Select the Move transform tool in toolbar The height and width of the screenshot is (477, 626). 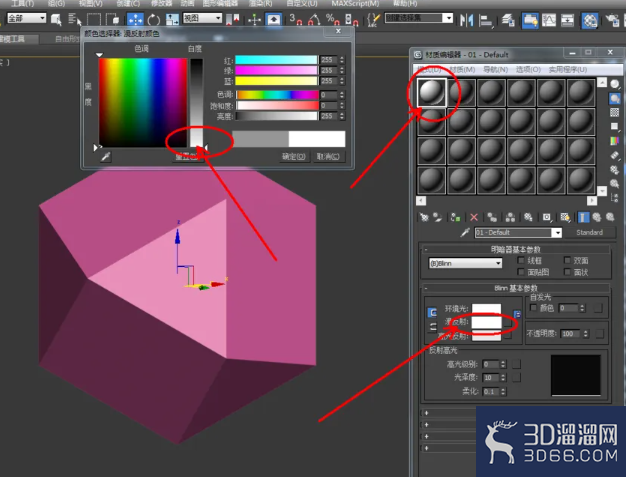(135, 19)
